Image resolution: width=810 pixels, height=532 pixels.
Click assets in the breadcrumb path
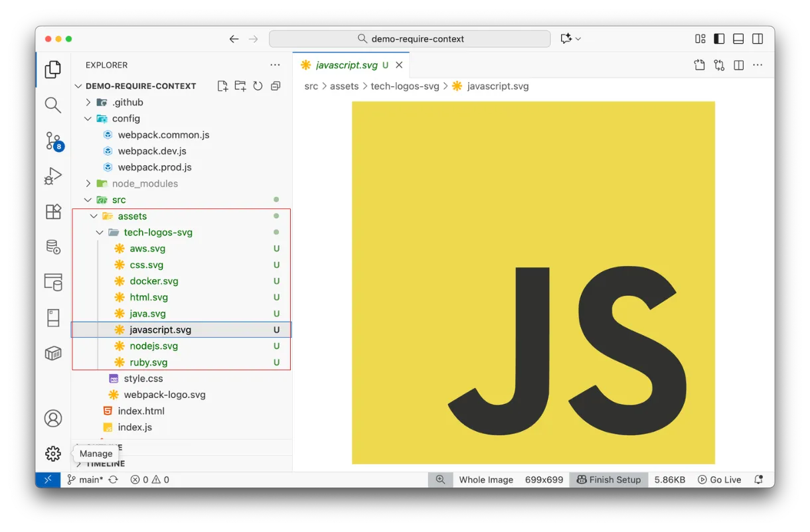[x=344, y=86]
